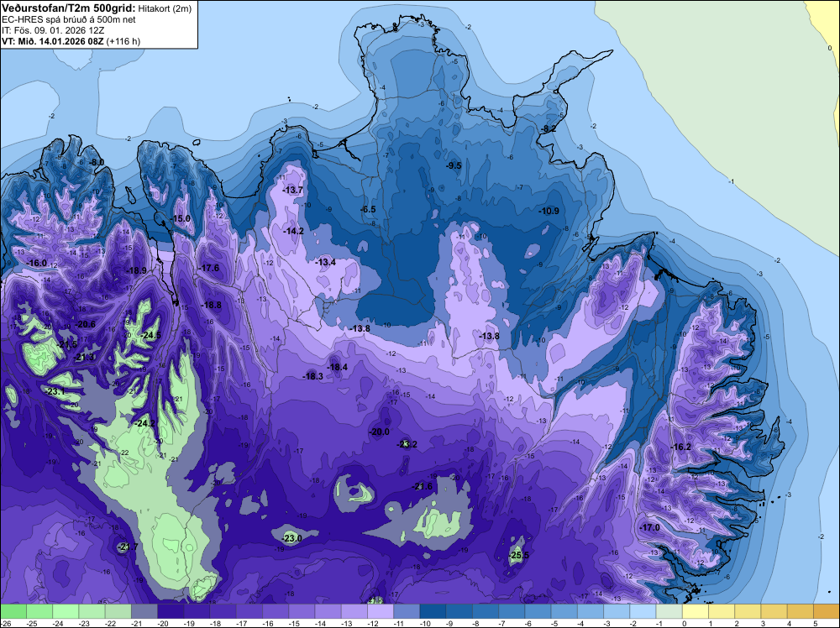Click the bold -8.0 temperature value

[97, 162]
